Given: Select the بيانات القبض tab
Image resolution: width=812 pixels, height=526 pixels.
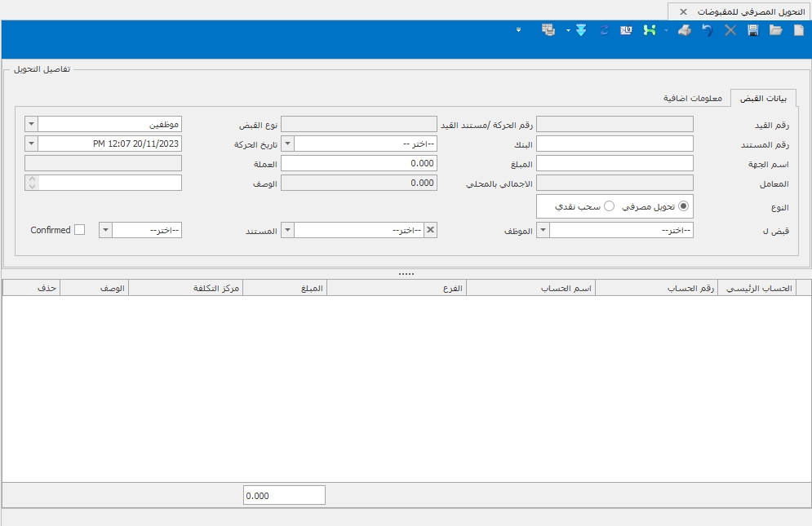Looking at the screenshot, I should tap(763, 98).
